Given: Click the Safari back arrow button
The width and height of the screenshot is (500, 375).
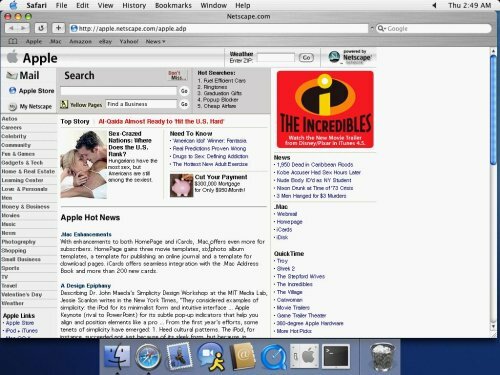Looking at the screenshot, I should tap(11, 28).
